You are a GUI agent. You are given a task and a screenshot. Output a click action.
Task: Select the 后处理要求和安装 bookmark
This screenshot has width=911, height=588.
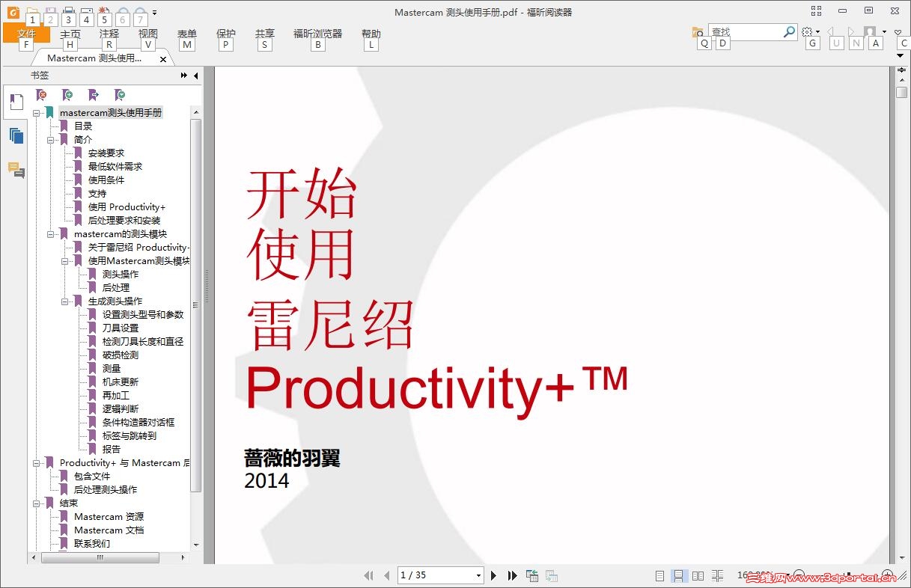pos(124,221)
